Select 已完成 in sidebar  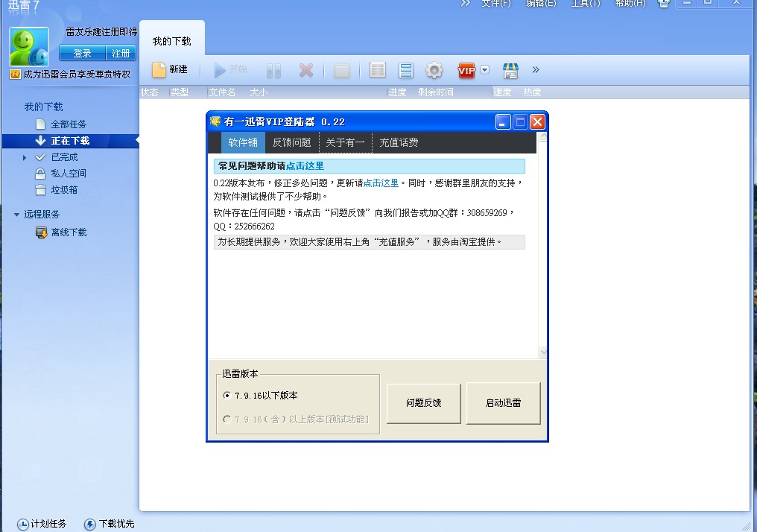64,157
